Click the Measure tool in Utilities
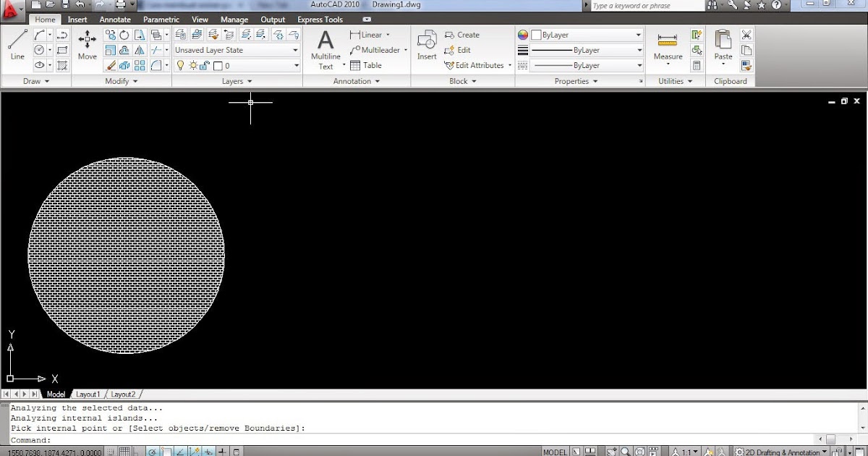The image size is (868, 456). click(x=667, y=43)
